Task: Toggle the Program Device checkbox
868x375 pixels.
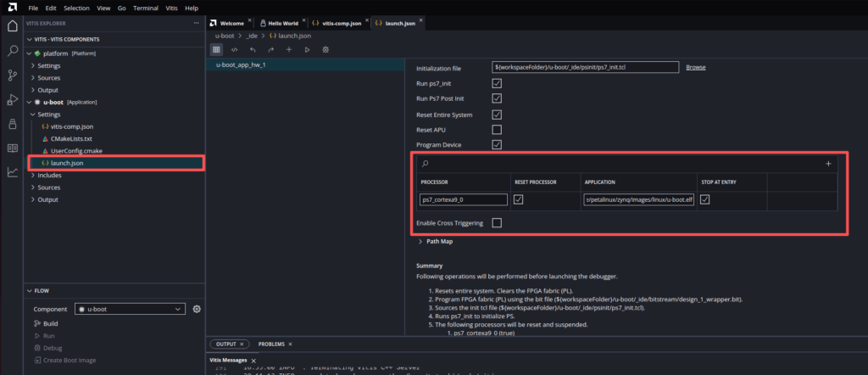Action: [x=497, y=144]
